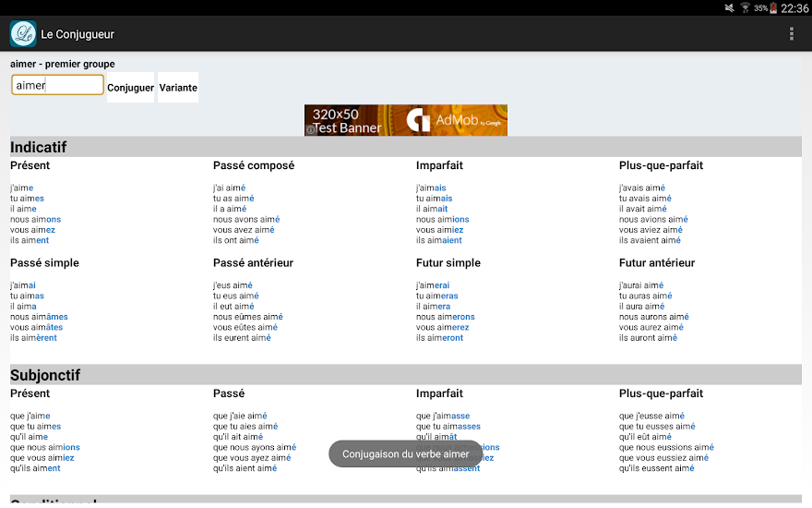The height and width of the screenshot is (508, 812).
Task: Select the Subjonctif section header
Action: coord(45,375)
